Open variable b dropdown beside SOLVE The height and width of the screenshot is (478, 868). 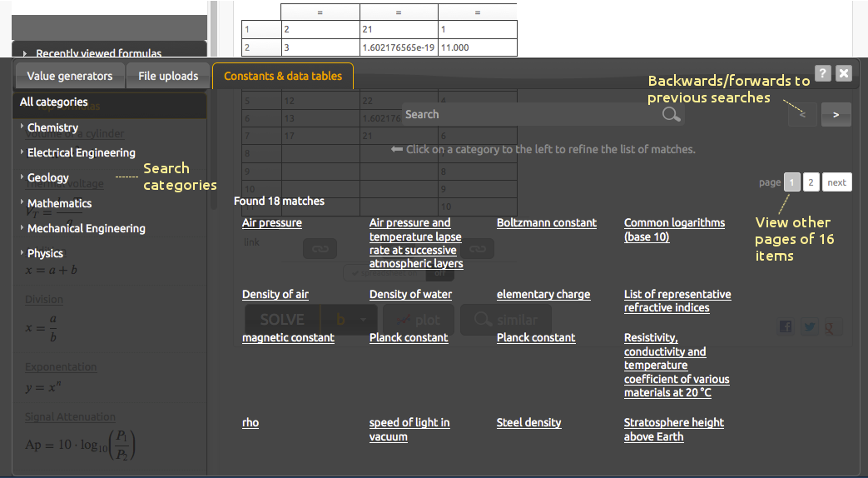point(350,320)
